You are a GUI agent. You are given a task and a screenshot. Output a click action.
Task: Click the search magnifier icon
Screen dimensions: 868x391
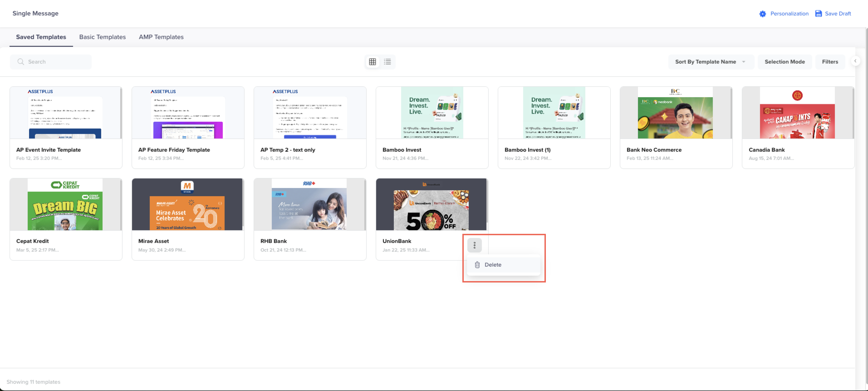pyautogui.click(x=21, y=62)
